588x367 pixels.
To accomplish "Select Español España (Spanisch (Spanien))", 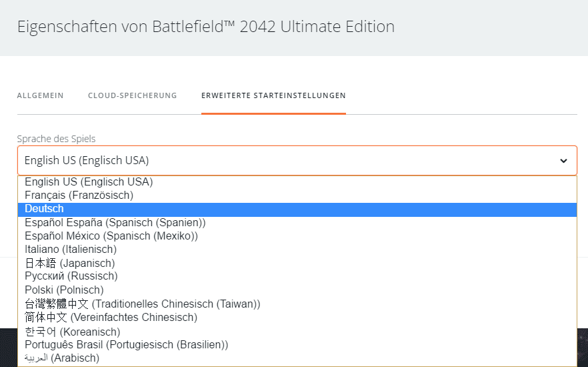I will [x=297, y=222].
